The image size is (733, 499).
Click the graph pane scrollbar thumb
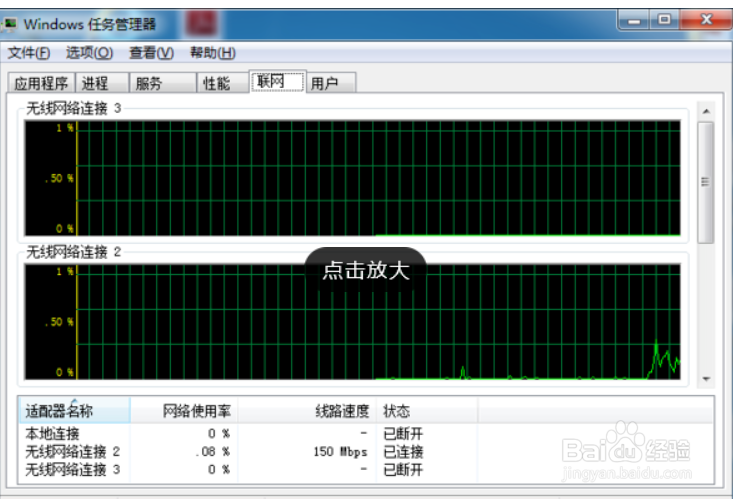tap(706, 182)
